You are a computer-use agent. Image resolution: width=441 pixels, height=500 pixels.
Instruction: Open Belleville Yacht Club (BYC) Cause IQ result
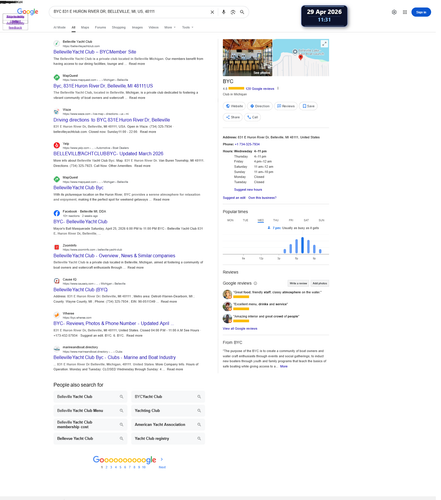[80, 290]
